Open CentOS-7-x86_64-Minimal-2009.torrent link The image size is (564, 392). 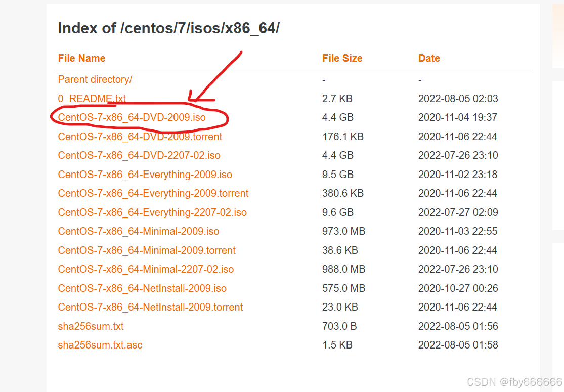click(147, 250)
